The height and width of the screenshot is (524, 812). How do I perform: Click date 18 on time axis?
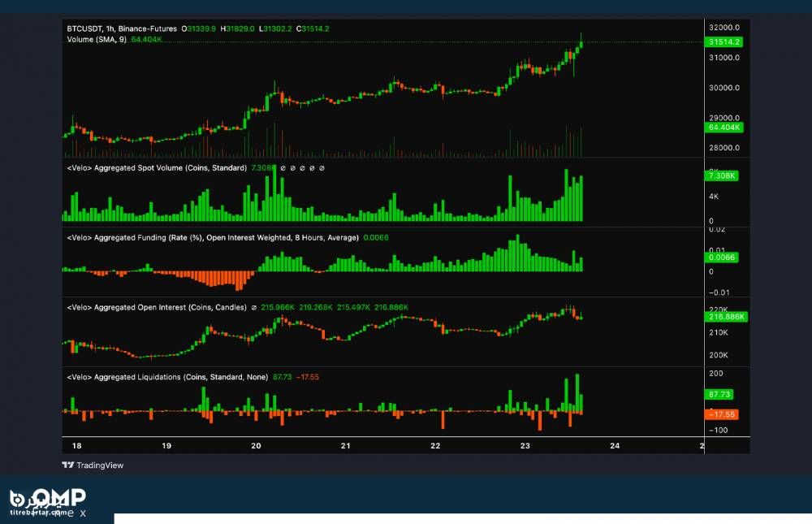(x=76, y=446)
